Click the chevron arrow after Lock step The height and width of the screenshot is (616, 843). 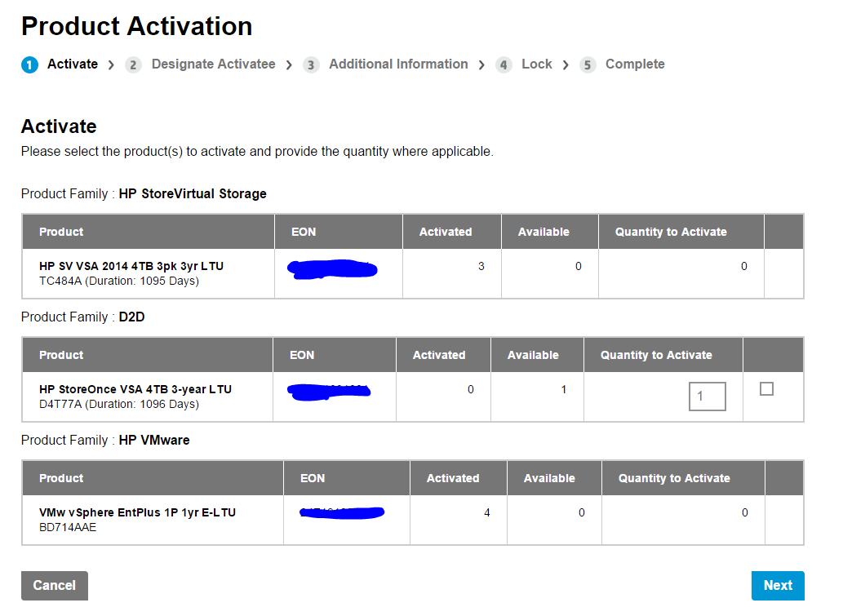566,65
